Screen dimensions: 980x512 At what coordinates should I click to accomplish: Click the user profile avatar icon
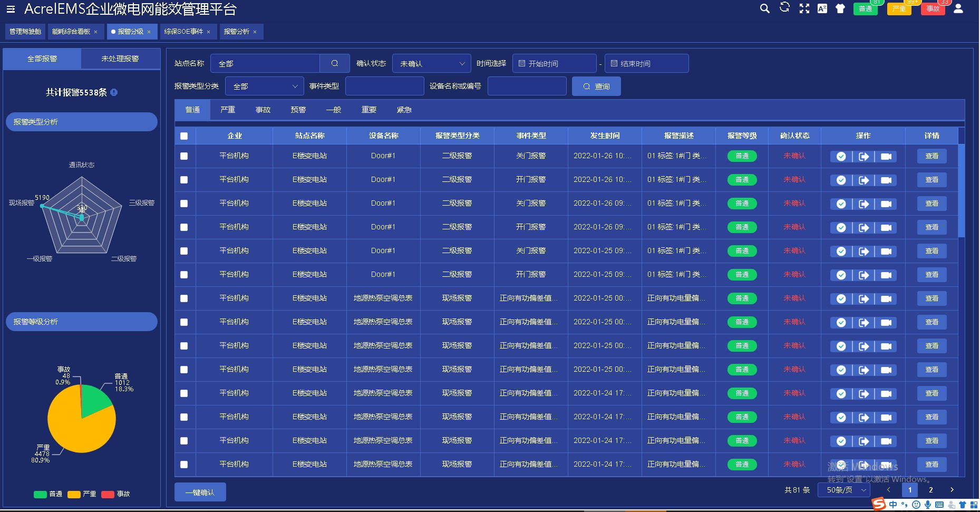tap(958, 8)
